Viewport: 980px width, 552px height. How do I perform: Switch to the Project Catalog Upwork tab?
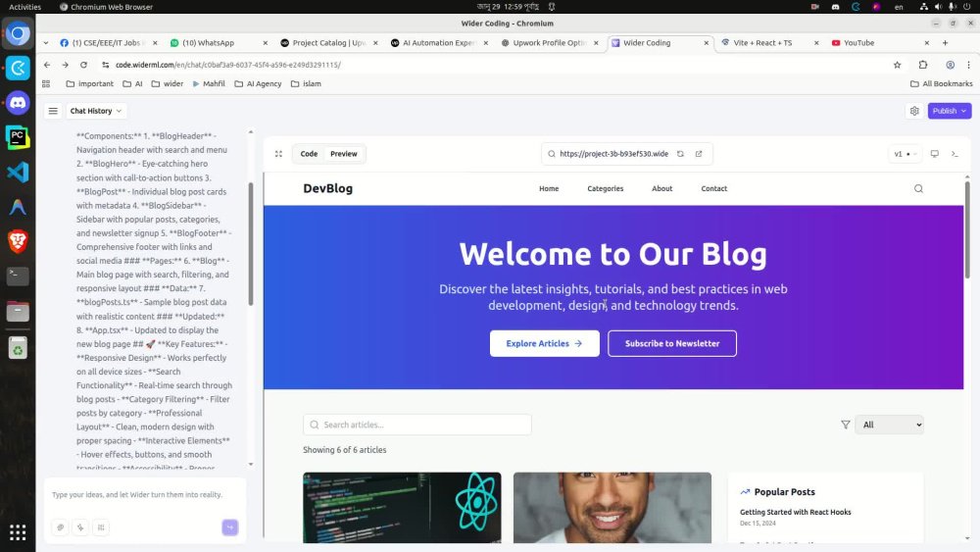tap(328, 42)
